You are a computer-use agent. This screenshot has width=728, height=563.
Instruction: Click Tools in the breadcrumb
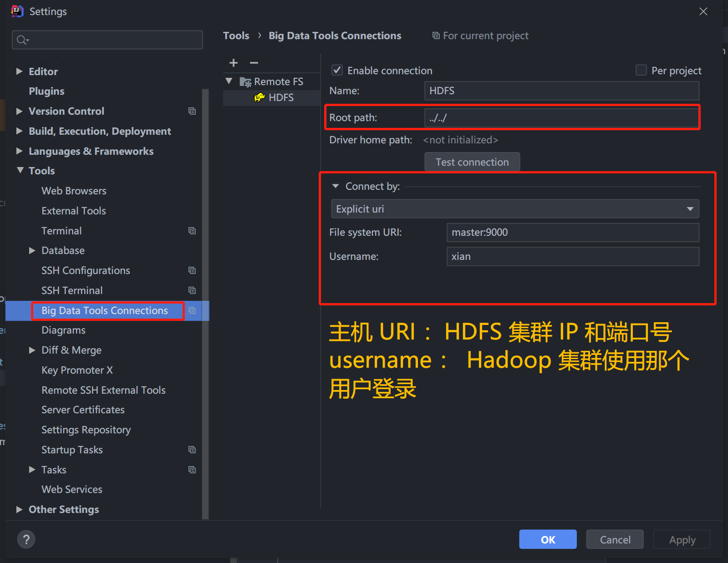[236, 36]
